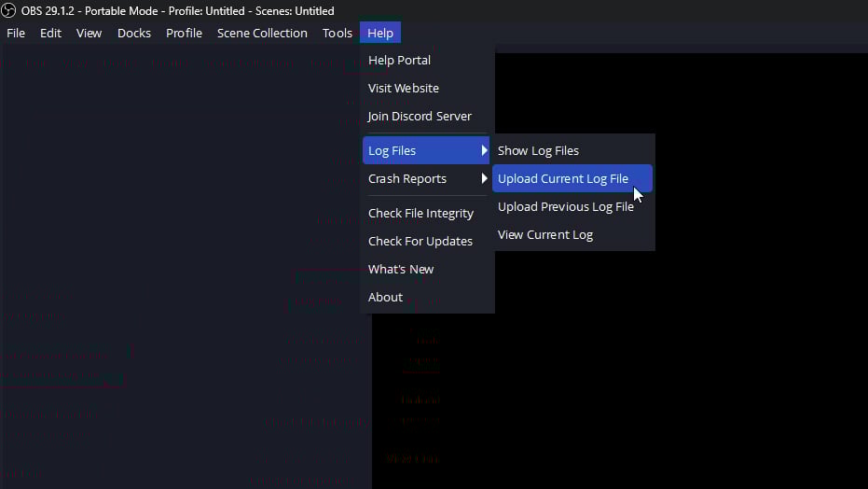Select Join Discord Server entry
This screenshot has width=868, height=489.
pyautogui.click(x=426, y=117)
